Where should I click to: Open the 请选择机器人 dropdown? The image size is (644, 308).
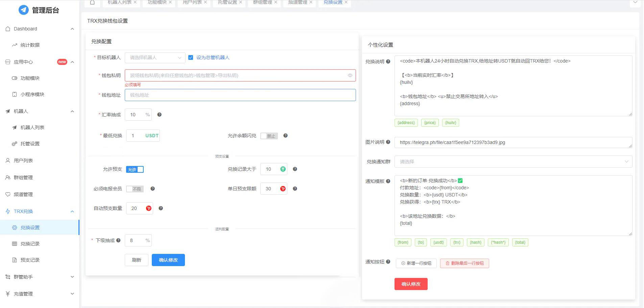(154, 57)
